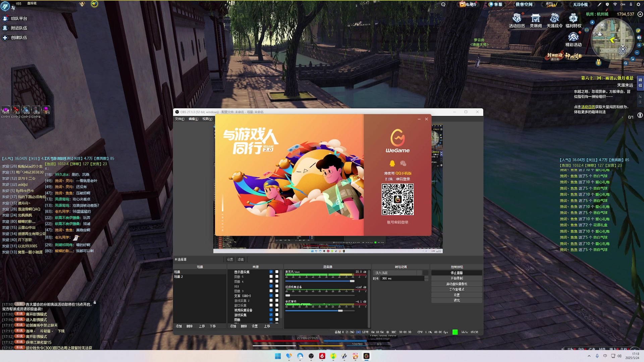
Task: Click the chat bubble icon in game top bar
Action: 443,4
